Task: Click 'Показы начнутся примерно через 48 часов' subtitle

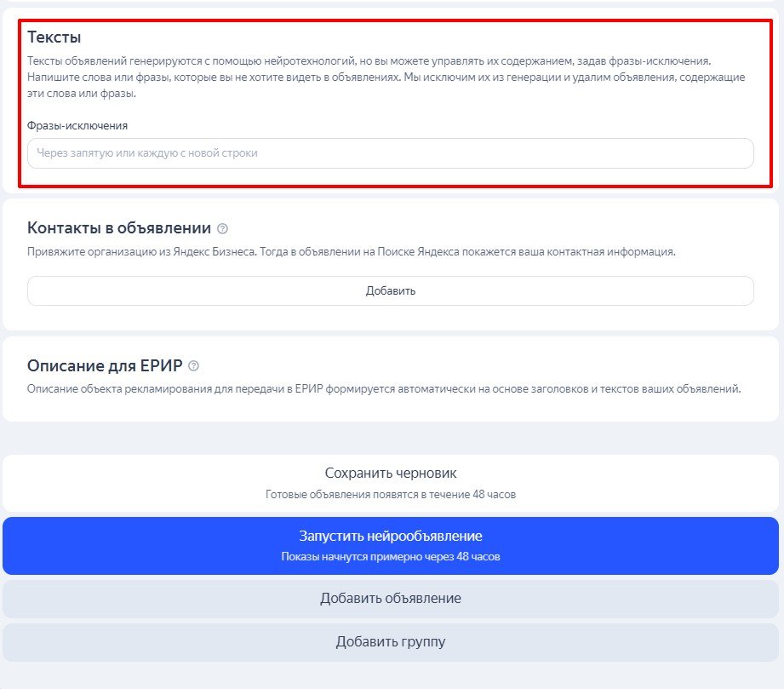Action: click(x=391, y=556)
